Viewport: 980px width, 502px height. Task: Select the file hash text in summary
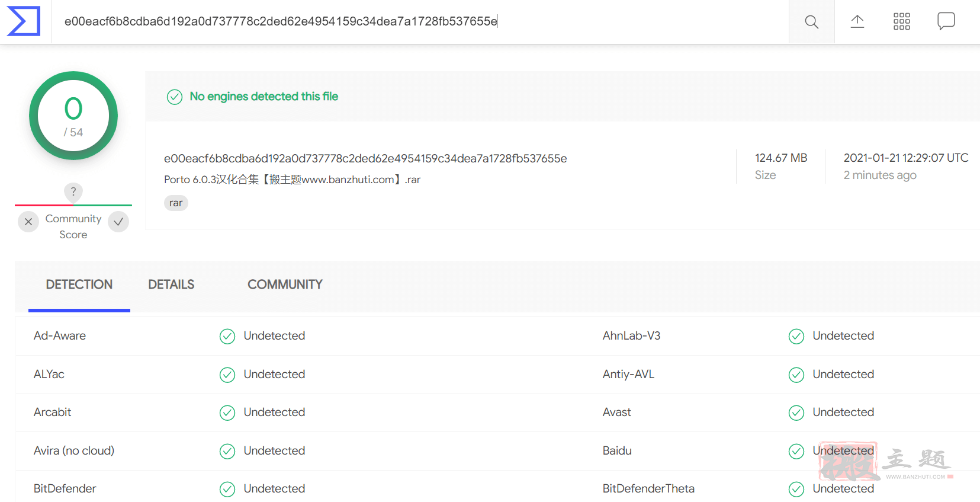[365, 159]
